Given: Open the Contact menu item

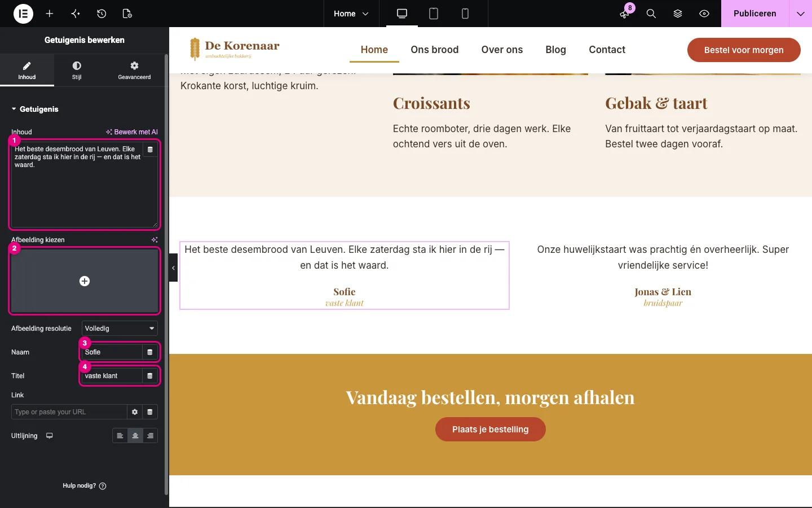Looking at the screenshot, I should tap(607, 50).
